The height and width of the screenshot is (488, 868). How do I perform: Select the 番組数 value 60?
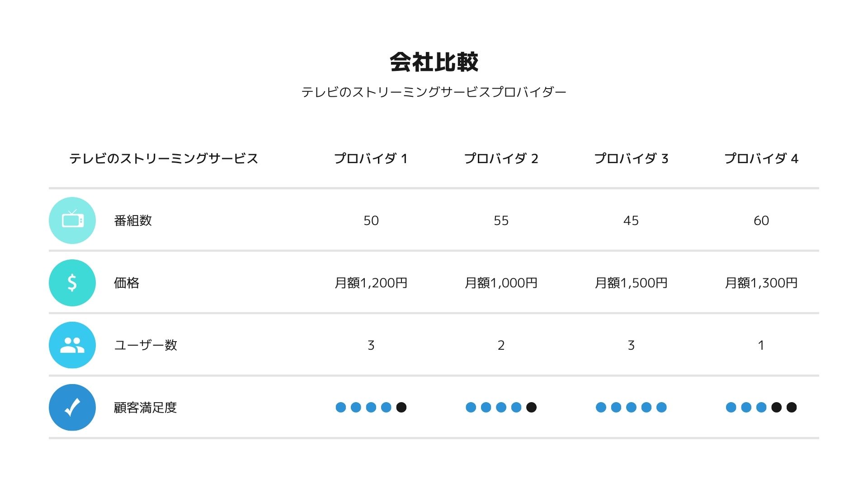click(761, 221)
